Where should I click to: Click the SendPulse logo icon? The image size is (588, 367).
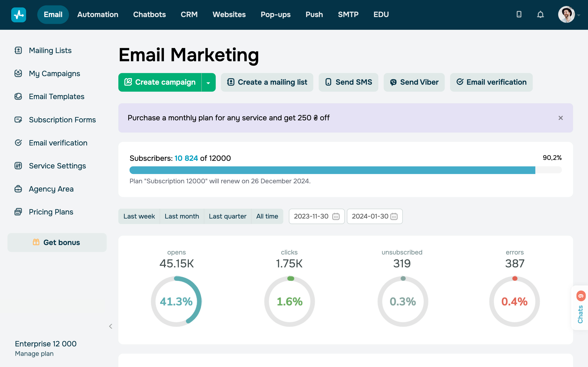pos(19,15)
